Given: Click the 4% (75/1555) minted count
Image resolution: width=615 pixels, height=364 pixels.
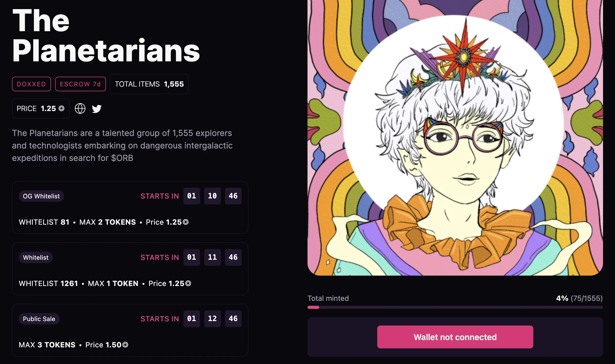Looking at the screenshot, I should pyautogui.click(x=579, y=298).
